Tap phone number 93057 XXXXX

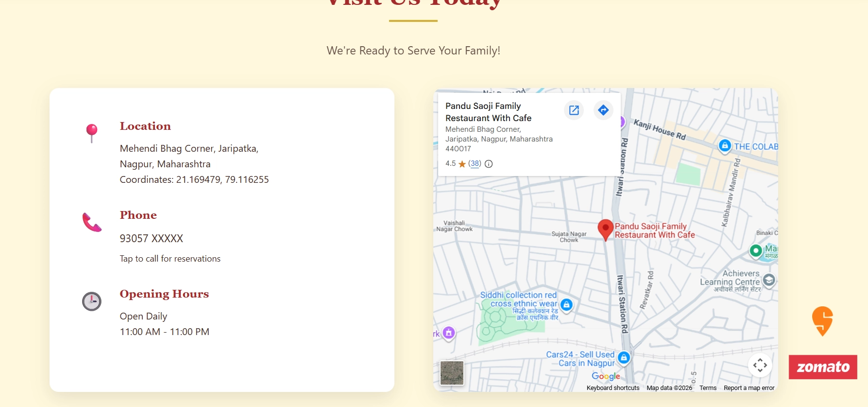click(x=152, y=239)
